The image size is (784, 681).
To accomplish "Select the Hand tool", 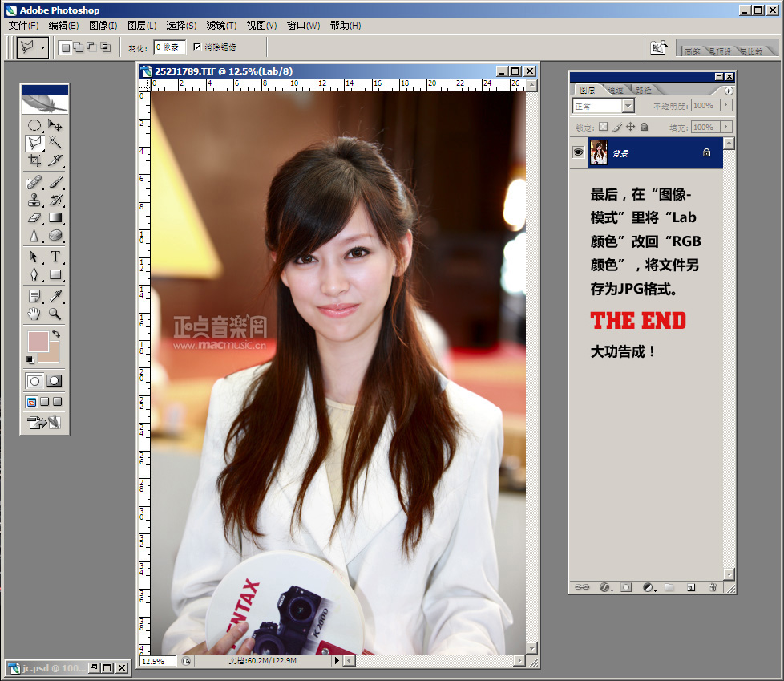I will pos(34,314).
